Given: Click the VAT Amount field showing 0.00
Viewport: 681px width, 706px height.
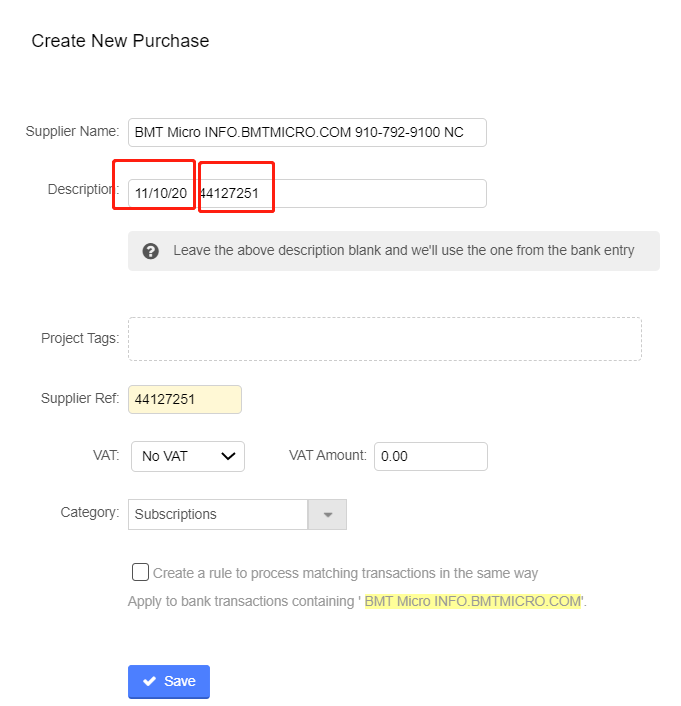Looking at the screenshot, I should click(430, 456).
